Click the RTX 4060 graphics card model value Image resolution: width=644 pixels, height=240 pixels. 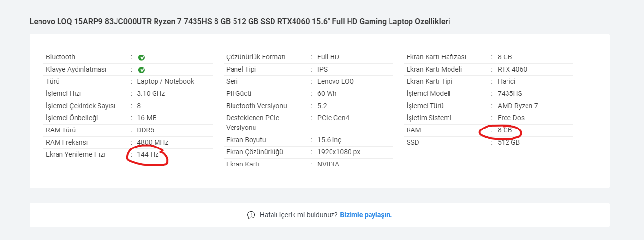(512, 69)
